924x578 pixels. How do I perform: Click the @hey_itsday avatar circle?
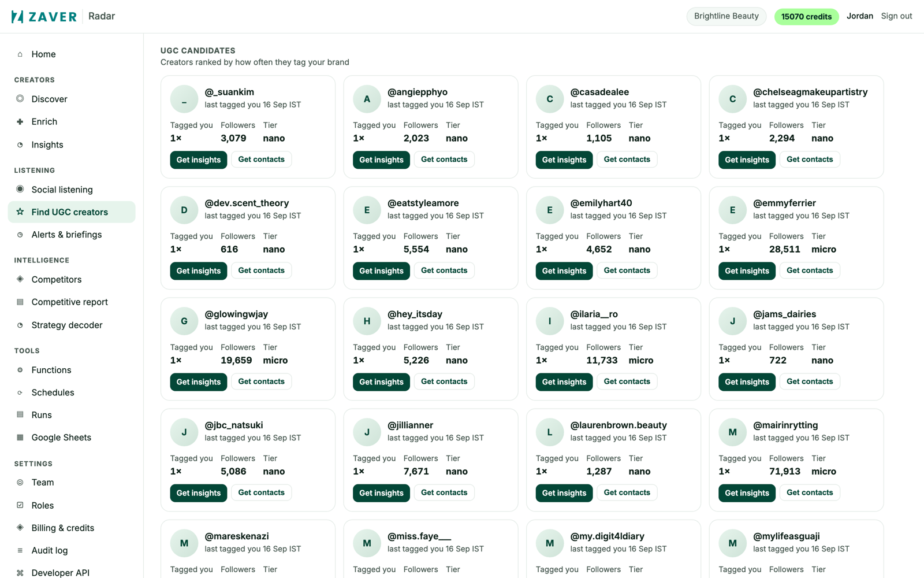pyautogui.click(x=367, y=321)
